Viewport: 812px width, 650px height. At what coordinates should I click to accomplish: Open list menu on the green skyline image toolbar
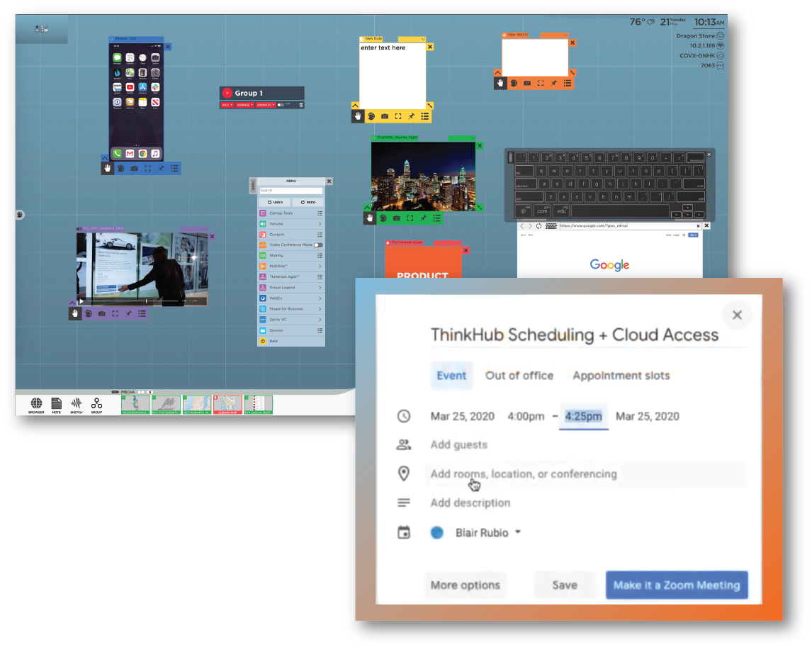(437, 218)
